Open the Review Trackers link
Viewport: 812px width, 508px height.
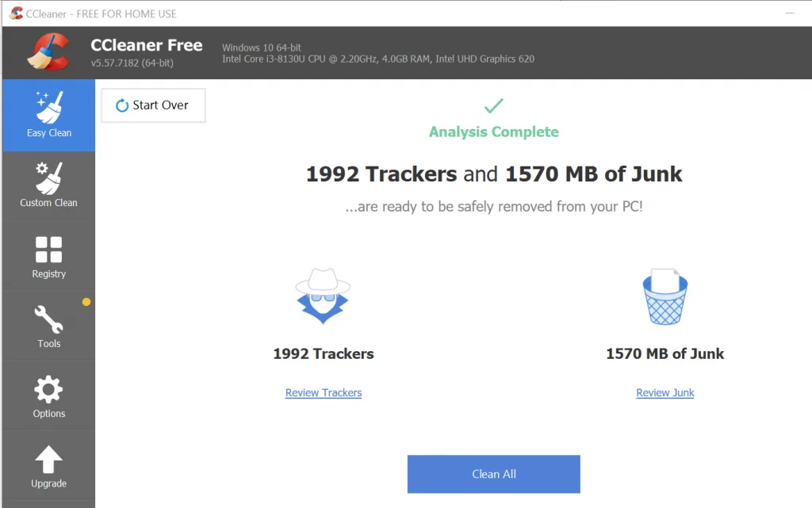323,393
